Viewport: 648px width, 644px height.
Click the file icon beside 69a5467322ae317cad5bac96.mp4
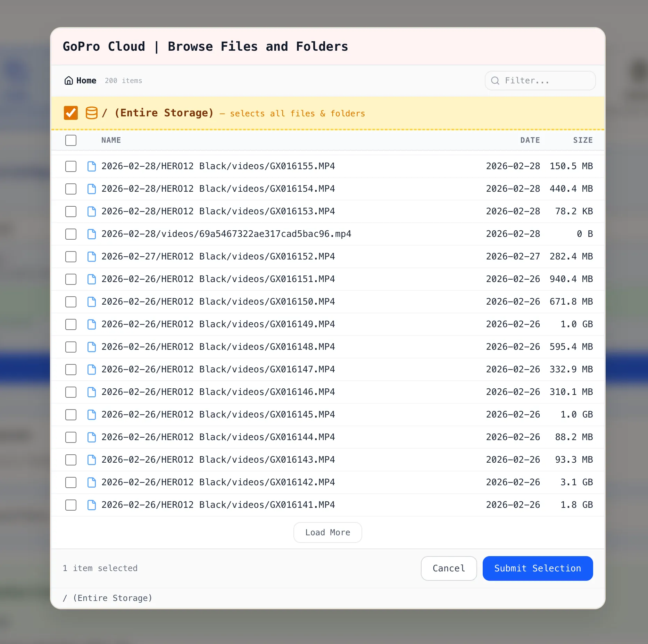coord(91,234)
